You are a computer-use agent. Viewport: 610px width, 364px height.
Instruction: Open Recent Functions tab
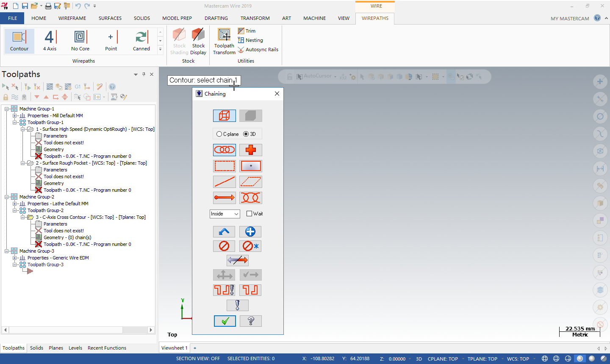107,348
